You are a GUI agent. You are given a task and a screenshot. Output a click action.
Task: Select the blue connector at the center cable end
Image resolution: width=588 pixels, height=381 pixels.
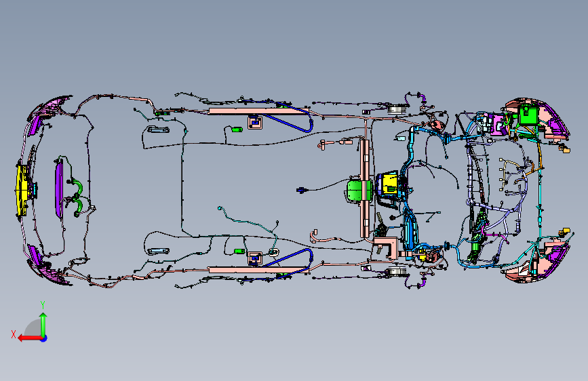click(300, 190)
